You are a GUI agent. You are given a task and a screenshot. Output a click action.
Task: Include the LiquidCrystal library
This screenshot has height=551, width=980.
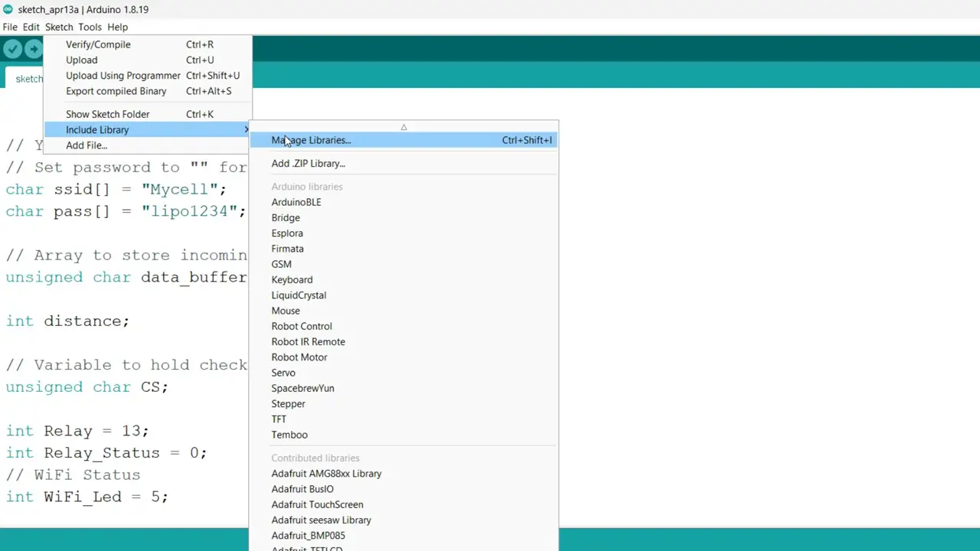coord(403,295)
